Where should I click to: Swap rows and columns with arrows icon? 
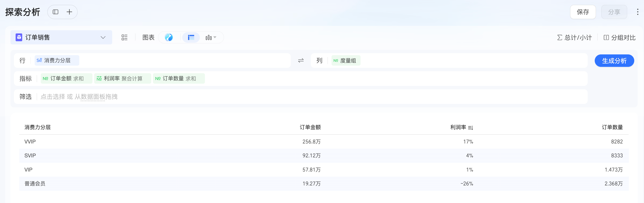[301, 61]
